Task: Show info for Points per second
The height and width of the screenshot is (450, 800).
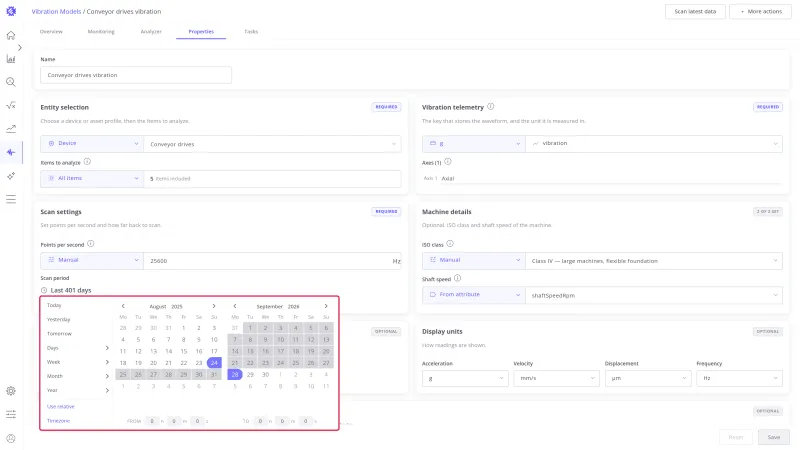Action: click(91, 244)
